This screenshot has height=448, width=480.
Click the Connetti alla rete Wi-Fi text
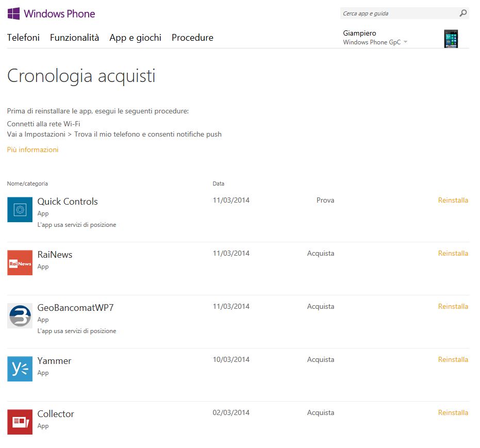pyautogui.click(x=43, y=124)
